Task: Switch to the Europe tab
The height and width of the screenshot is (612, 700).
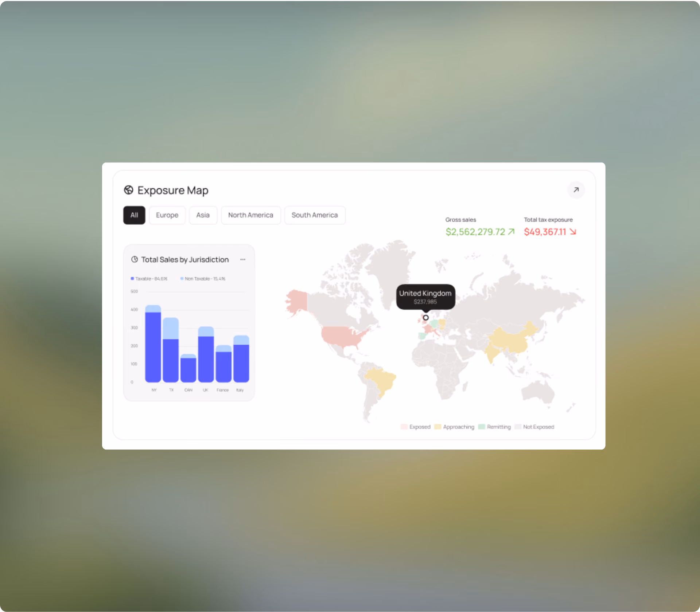Action: [x=167, y=215]
